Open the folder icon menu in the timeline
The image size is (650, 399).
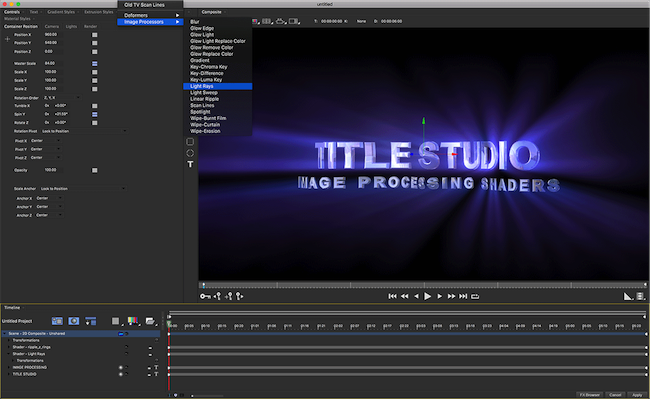150,321
